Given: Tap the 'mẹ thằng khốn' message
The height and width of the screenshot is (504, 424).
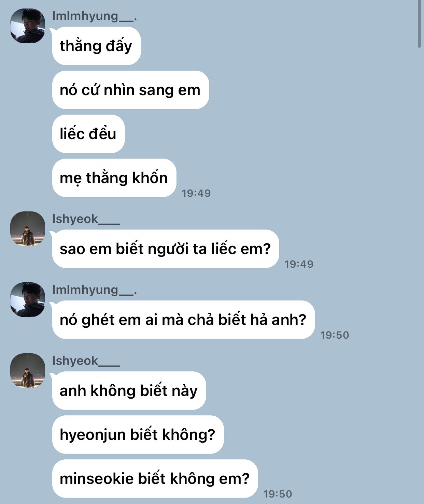Looking at the screenshot, I should (114, 178).
